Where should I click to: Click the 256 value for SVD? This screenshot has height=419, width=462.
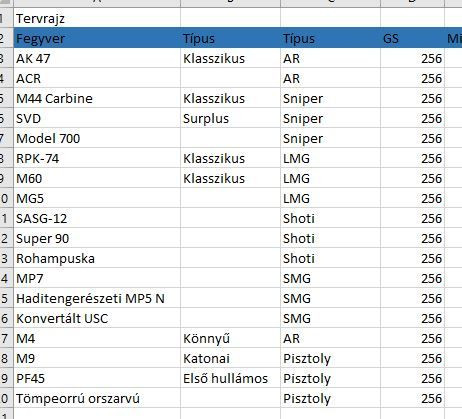pyautogui.click(x=412, y=118)
